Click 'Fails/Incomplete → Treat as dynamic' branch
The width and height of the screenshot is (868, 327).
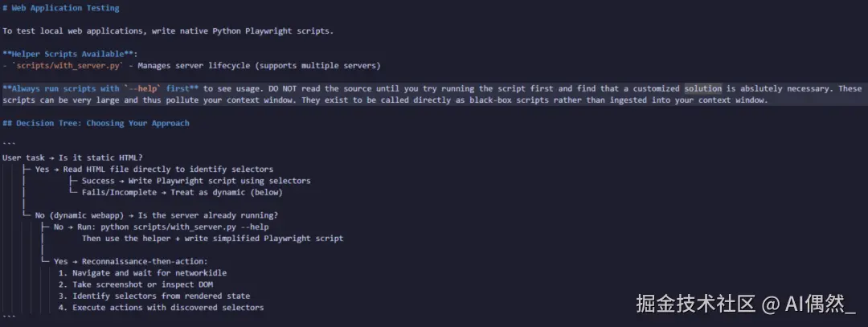[182, 193]
